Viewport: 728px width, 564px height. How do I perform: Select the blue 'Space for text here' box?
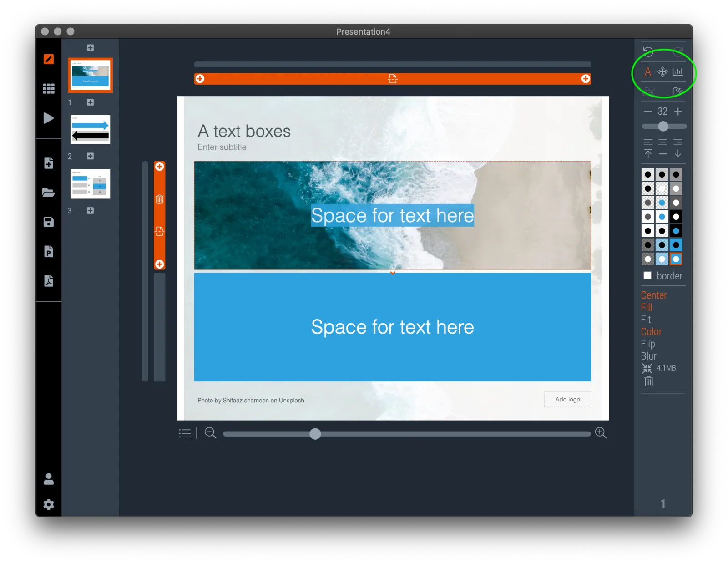pos(393,327)
